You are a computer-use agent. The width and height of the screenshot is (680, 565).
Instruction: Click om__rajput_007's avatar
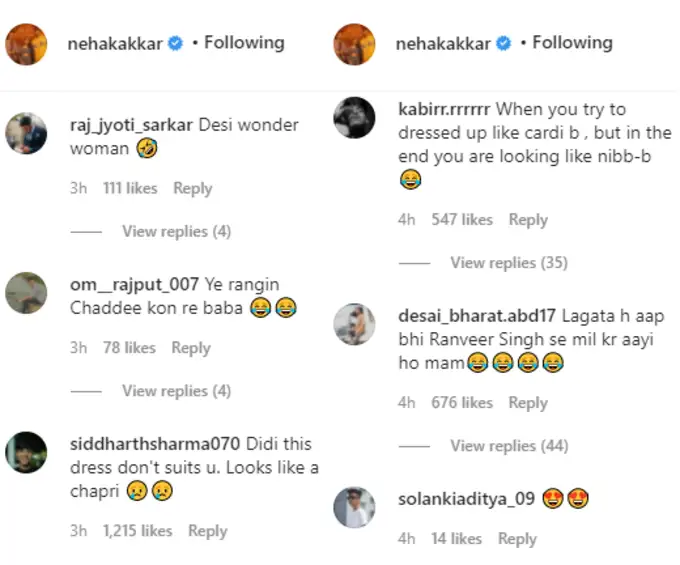pyautogui.click(x=26, y=291)
